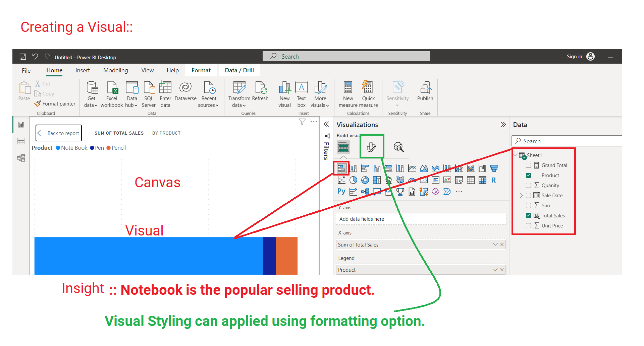This screenshot has height=346, width=644.
Task: Switch to Table view in sidebar
Action: 21,141
